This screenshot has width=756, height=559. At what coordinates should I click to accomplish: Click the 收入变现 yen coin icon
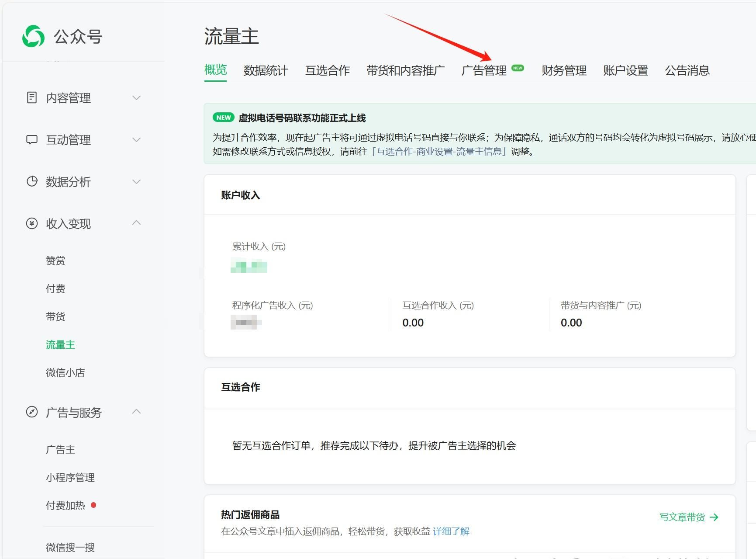click(x=32, y=223)
